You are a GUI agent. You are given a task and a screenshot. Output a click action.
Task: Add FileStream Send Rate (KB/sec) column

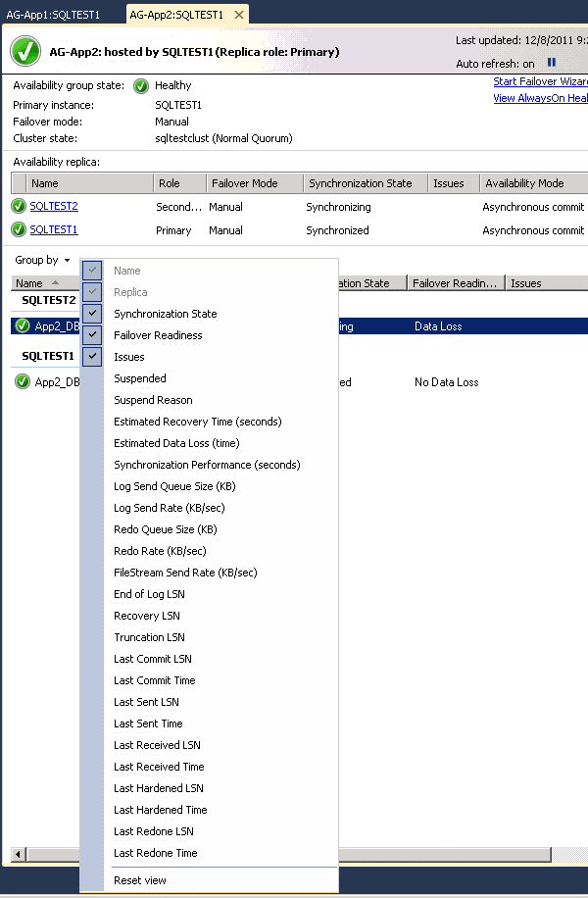(x=185, y=573)
